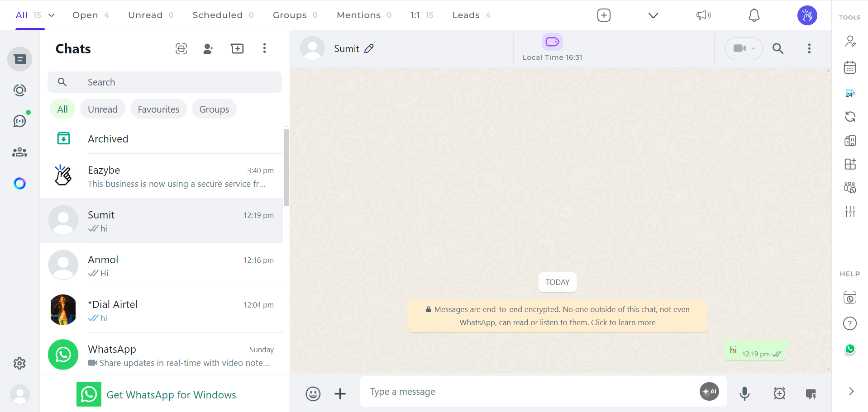This screenshot has height=412, width=868.
Task: Open the new folder/label icon beside add contact
Action: [237, 48]
